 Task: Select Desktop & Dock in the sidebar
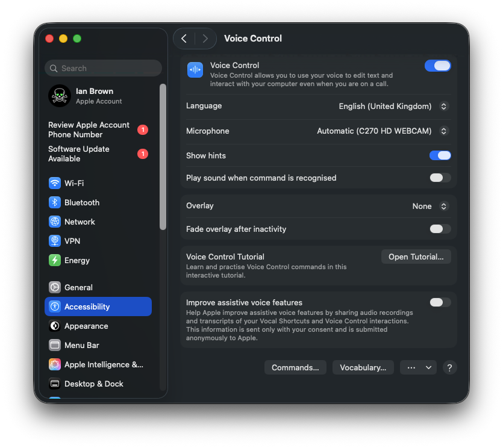(98, 384)
